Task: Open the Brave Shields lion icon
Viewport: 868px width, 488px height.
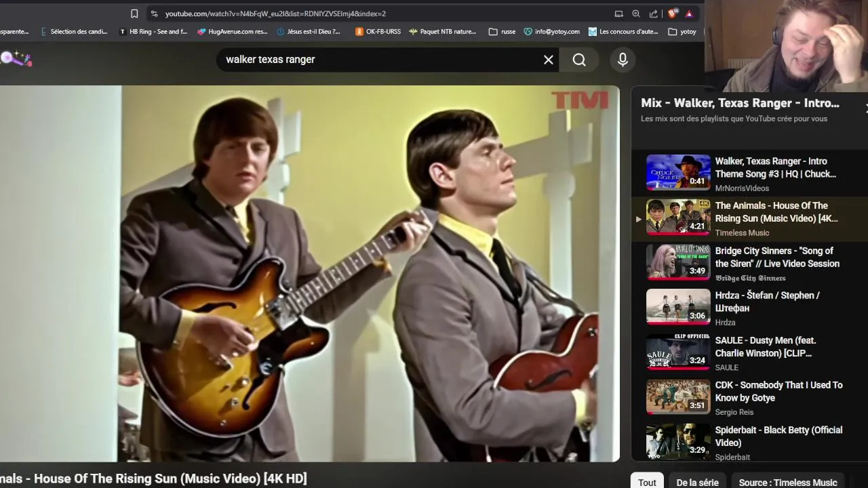Action: 672,14
